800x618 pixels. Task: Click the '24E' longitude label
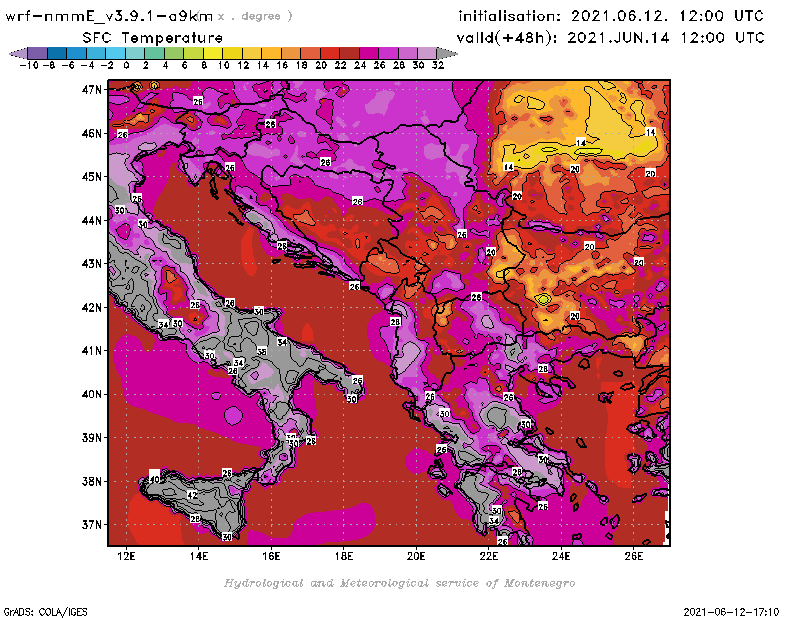(561, 556)
